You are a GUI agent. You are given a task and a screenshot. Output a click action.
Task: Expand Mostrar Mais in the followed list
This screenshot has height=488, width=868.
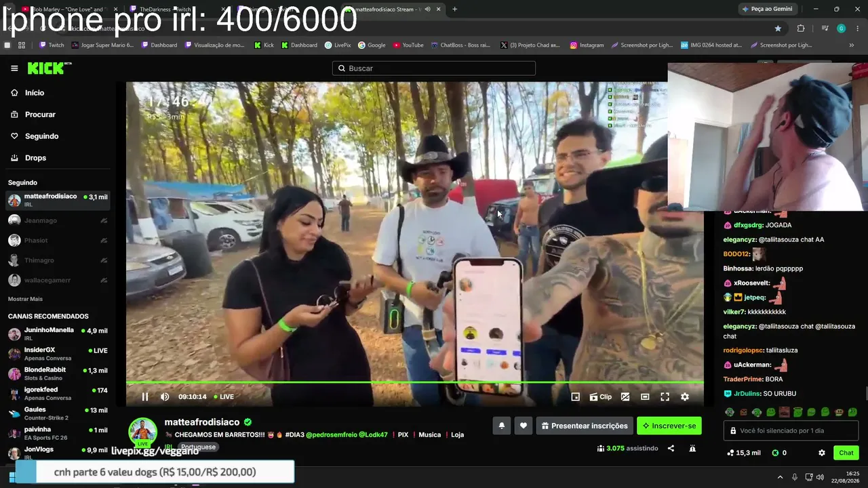tap(25, 299)
